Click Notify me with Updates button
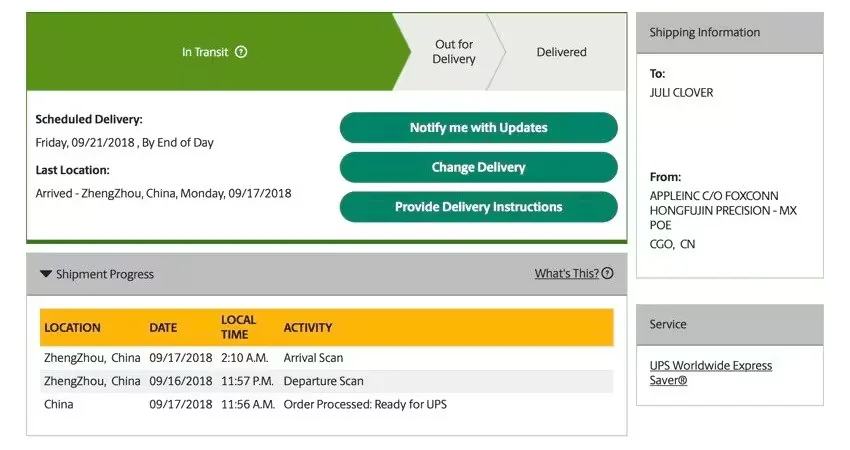 pos(478,128)
